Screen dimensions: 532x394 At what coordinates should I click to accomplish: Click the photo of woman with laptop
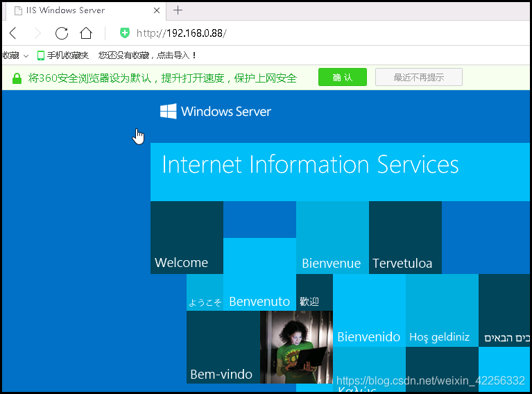(296, 347)
